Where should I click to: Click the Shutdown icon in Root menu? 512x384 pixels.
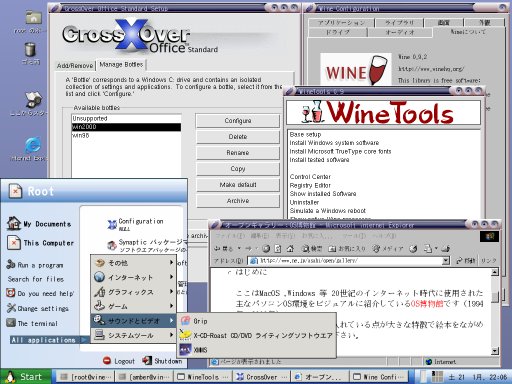(x=147, y=361)
